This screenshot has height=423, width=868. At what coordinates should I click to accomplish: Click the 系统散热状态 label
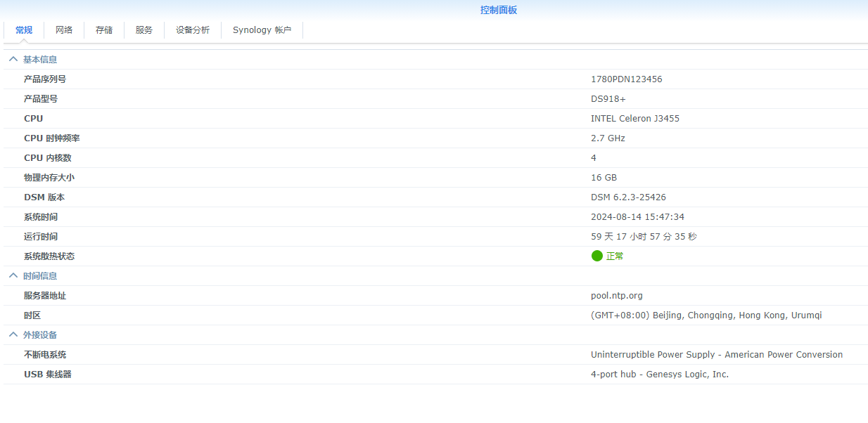point(49,256)
